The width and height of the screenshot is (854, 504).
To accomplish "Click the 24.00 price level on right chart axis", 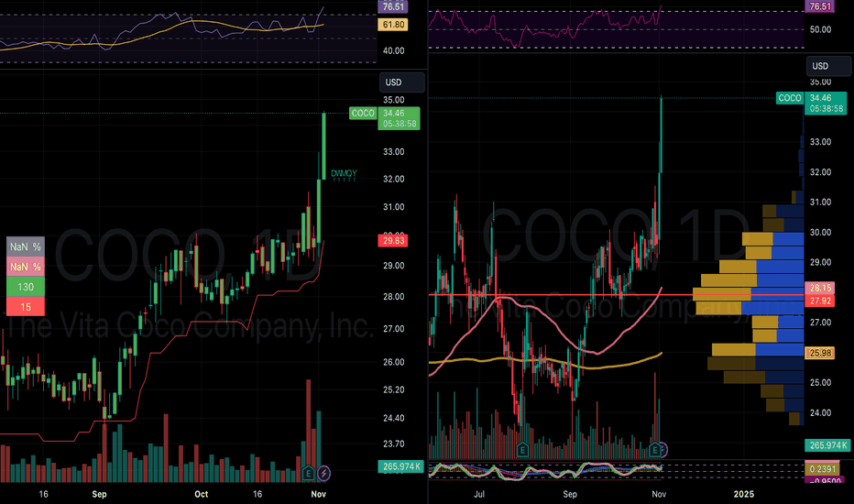I will click(820, 413).
